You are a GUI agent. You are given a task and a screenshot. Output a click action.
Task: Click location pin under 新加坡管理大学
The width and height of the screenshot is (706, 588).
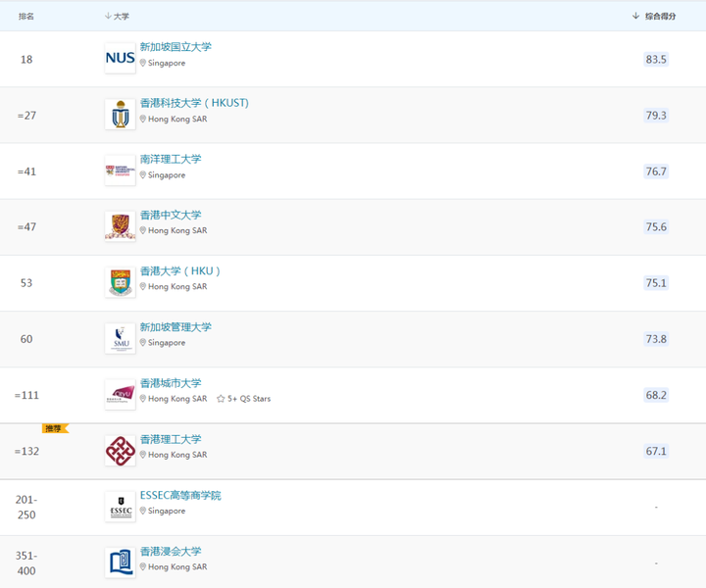(143, 342)
